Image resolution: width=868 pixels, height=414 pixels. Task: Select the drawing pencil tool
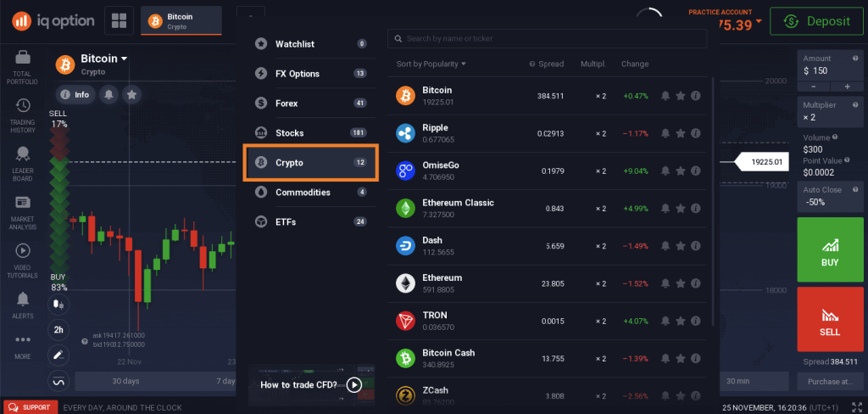[58, 355]
